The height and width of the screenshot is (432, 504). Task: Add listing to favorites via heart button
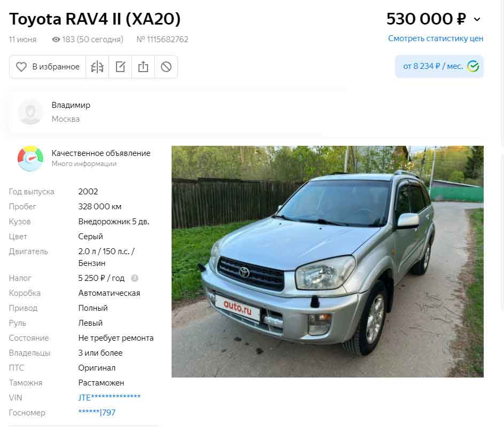48,67
